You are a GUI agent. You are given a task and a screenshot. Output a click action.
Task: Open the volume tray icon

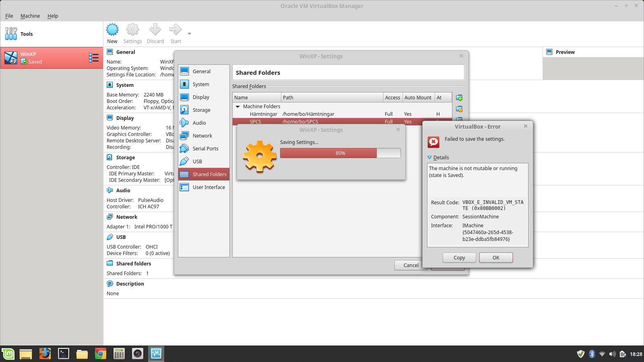click(x=612, y=354)
